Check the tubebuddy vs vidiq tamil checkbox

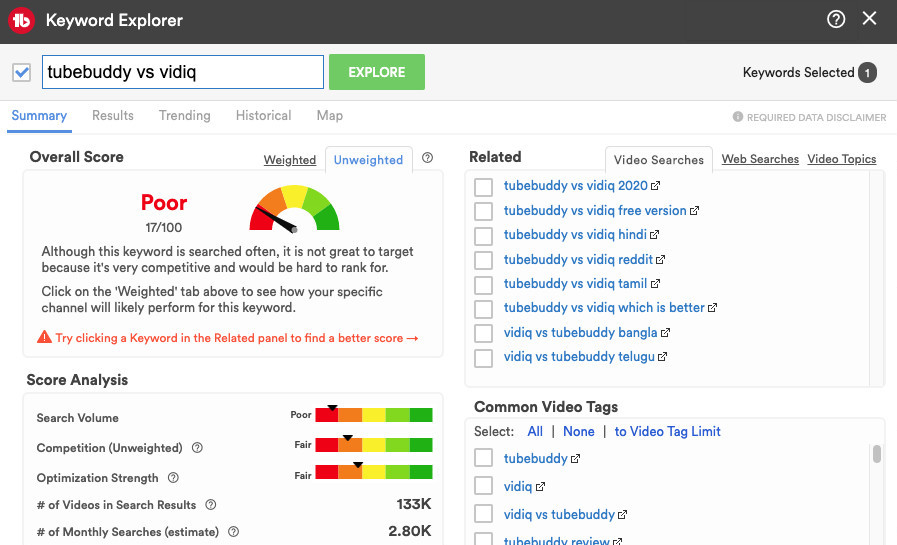click(483, 285)
